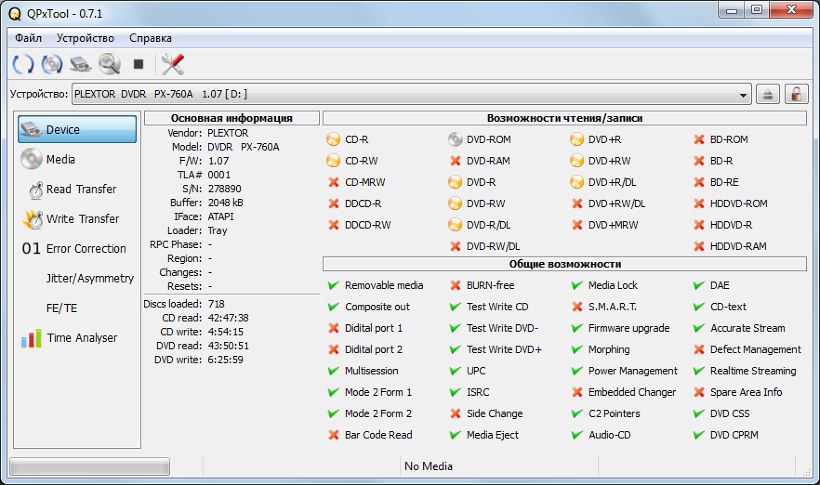This screenshot has width=820, height=485.
Task: Click the rescan devices refresh icon
Action: click(x=23, y=64)
